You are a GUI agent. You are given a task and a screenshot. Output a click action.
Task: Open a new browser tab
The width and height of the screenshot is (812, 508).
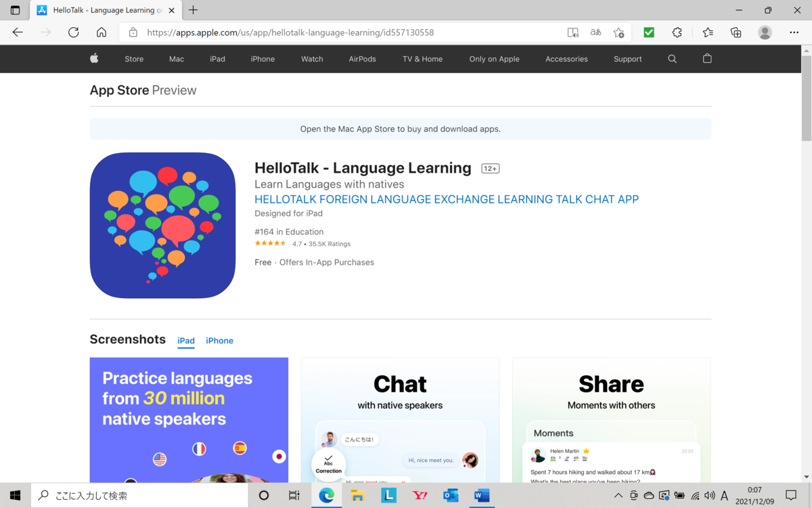click(194, 10)
